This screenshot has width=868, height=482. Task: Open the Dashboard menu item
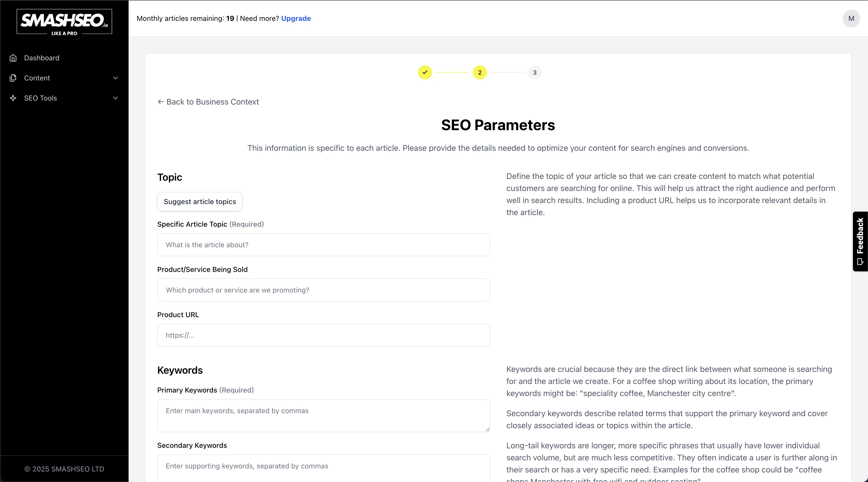[x=42, y=58]
